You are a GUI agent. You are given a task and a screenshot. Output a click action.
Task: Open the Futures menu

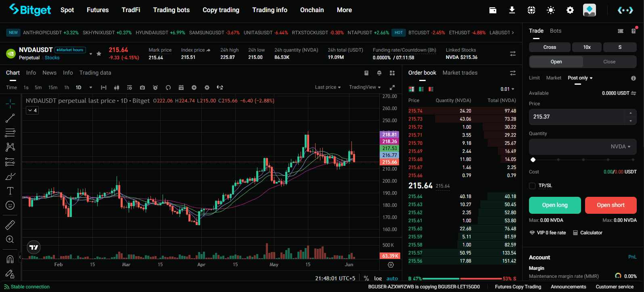[x=98, y=10]
